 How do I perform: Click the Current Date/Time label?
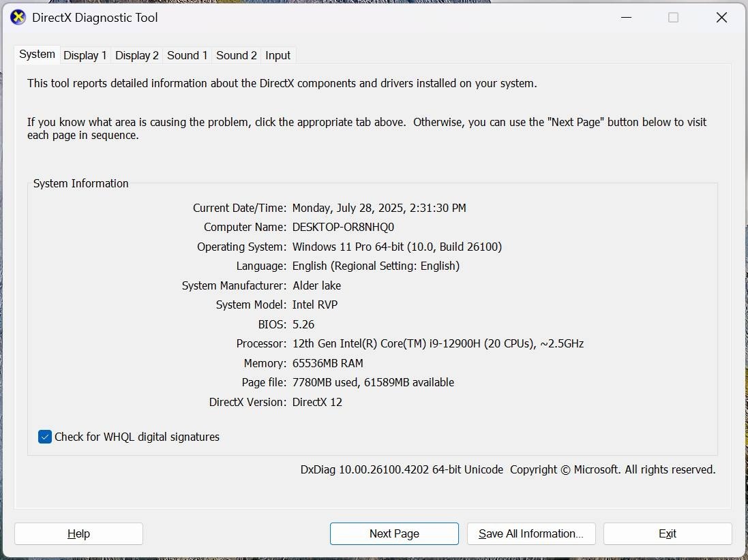pos(239,208)
